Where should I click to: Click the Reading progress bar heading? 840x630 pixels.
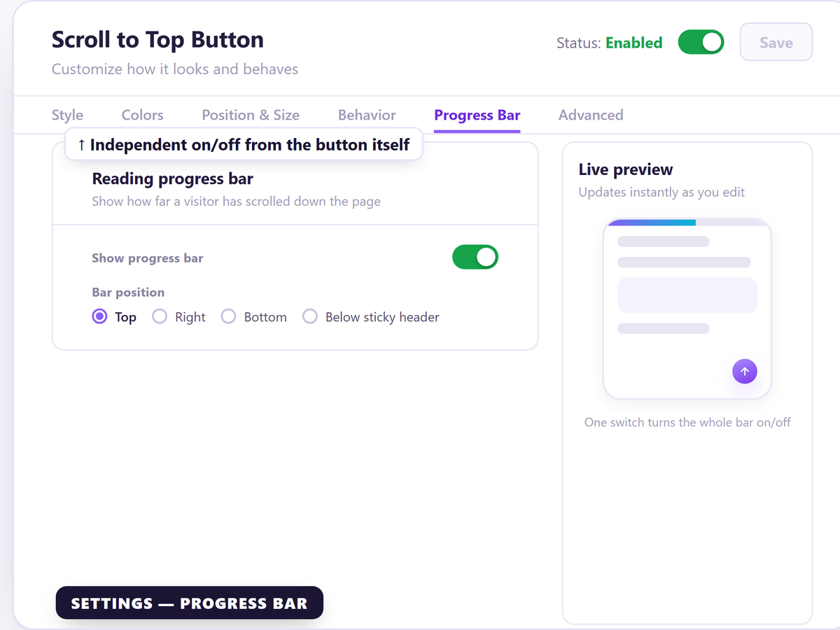173,179
